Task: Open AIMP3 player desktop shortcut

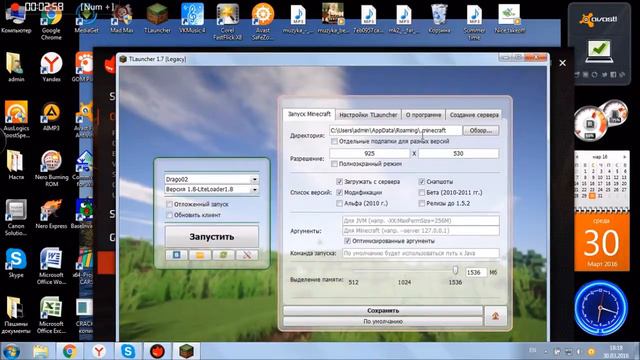Action: point(51,116)
